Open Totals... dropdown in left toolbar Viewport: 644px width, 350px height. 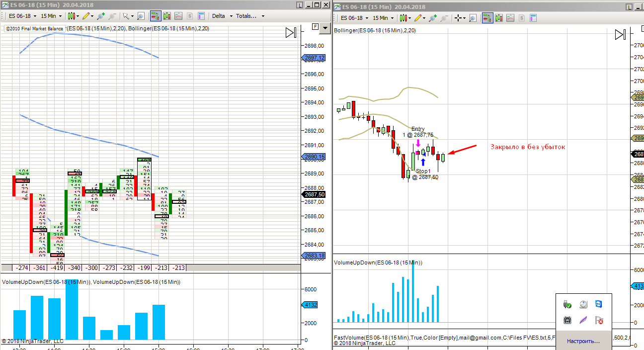(x=250, y=16)
